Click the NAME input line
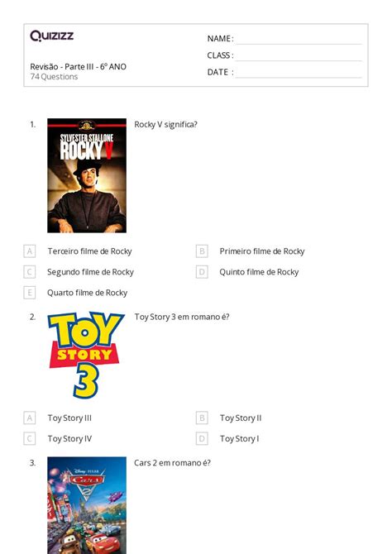The height and width of the screenshot is (554, 392). [299, 39]
